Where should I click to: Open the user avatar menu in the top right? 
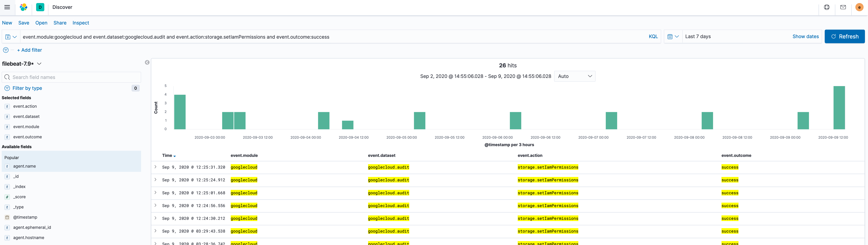(x=859, y=7)
